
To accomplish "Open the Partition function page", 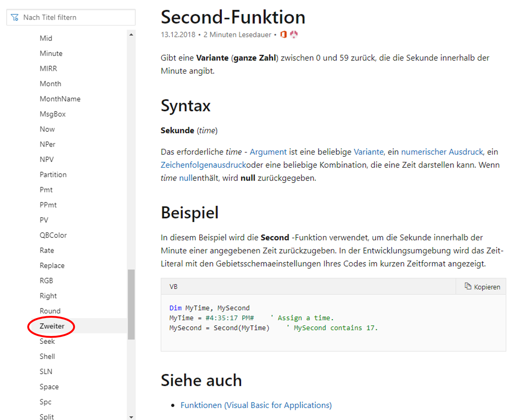I will pyautogui.click(x=53, y=174).
